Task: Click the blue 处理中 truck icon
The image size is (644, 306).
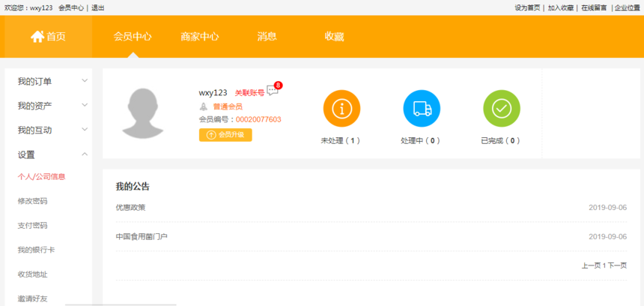Action: (422, 108)
